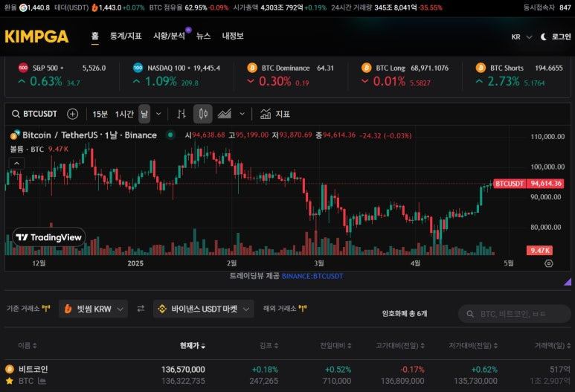Select the 1시간 chart interval

pos(124,114)
